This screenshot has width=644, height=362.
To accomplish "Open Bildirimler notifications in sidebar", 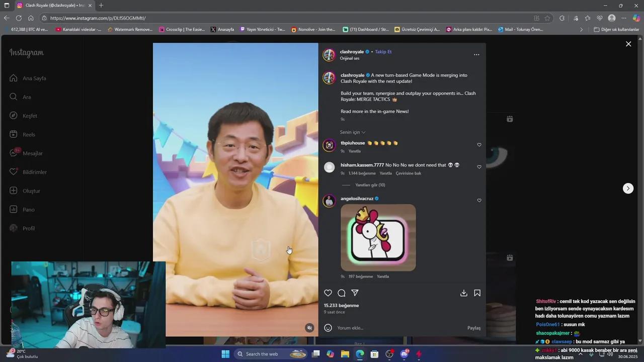I will [x=28, y=172].
